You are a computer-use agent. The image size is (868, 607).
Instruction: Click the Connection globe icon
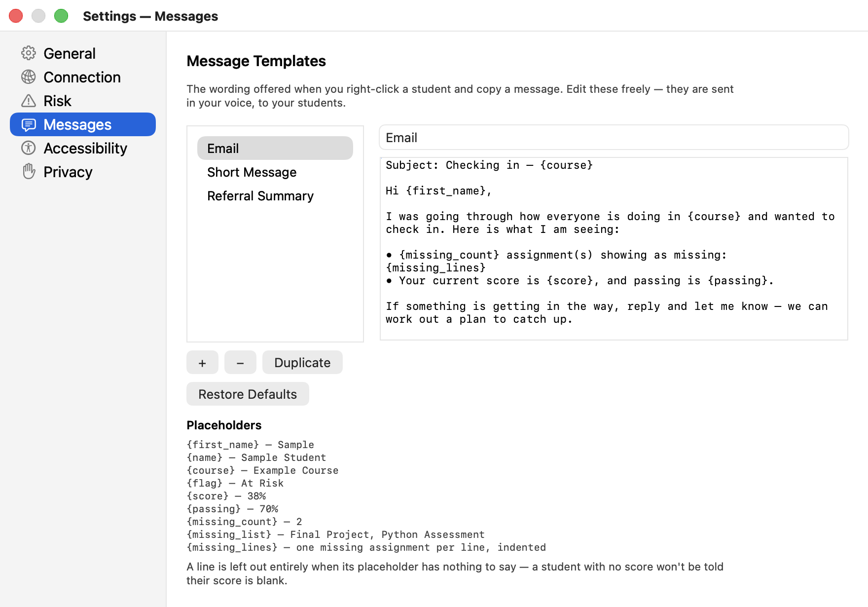(x=29, y=77)
